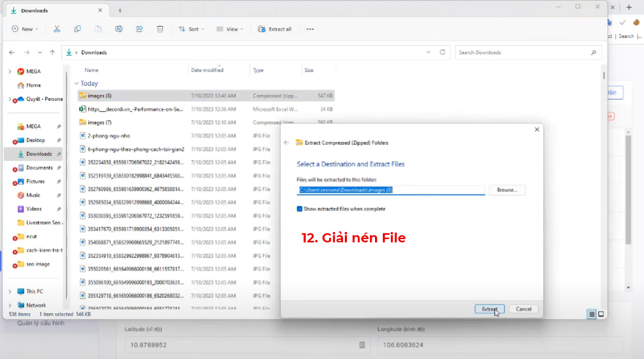
Task: Open Livestream Seo folder in sidebar
Action: (x=39, y=223)
